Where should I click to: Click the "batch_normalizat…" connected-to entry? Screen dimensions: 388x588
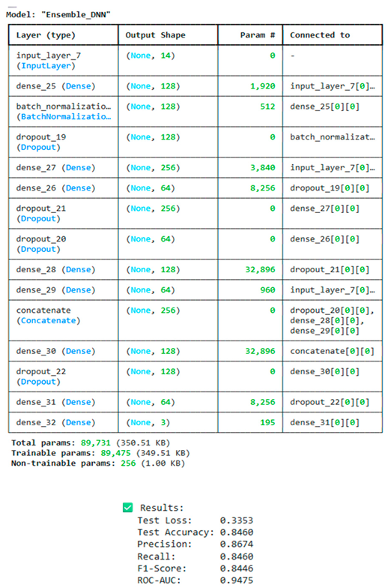(333, 136)
